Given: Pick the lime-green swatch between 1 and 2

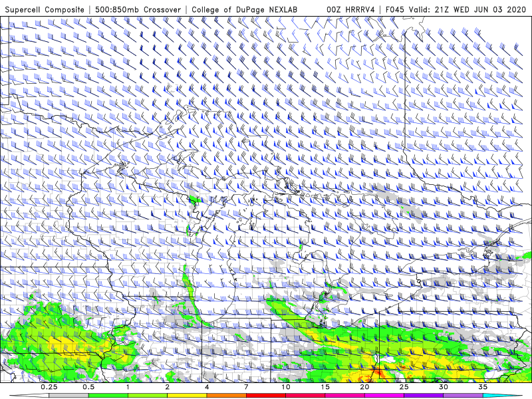Looking at the screenshot, I should pos(148,396).
